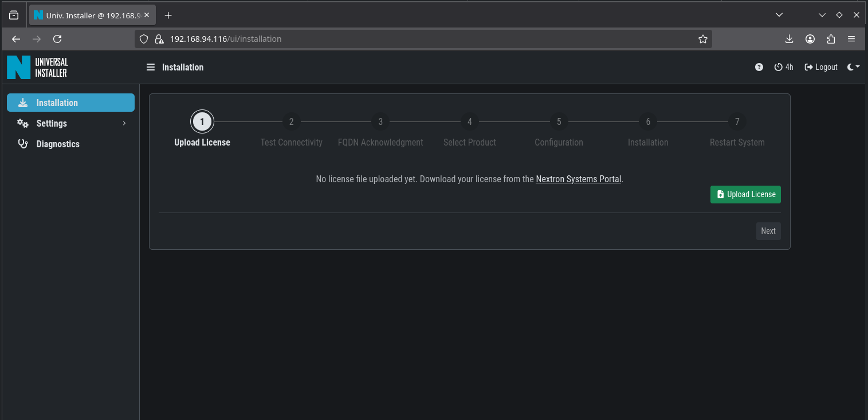Open the list all tabs dropdown arrow

tap(779, 15)
